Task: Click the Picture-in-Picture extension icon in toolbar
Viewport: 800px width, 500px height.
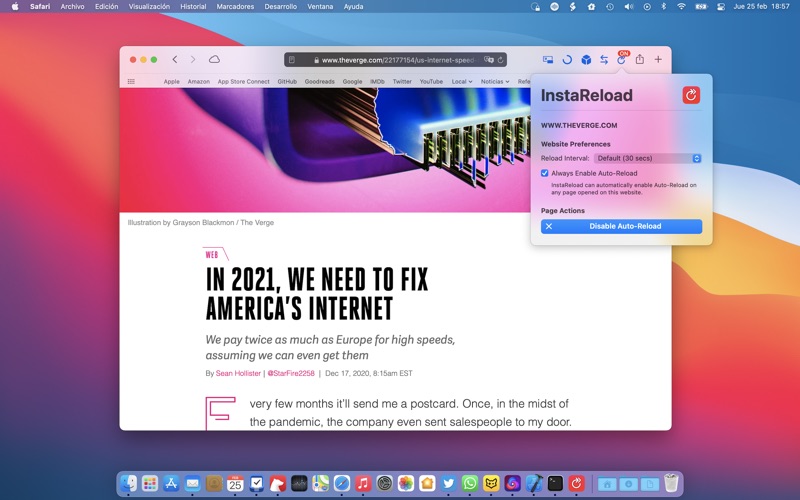Action: coord(548,60)
